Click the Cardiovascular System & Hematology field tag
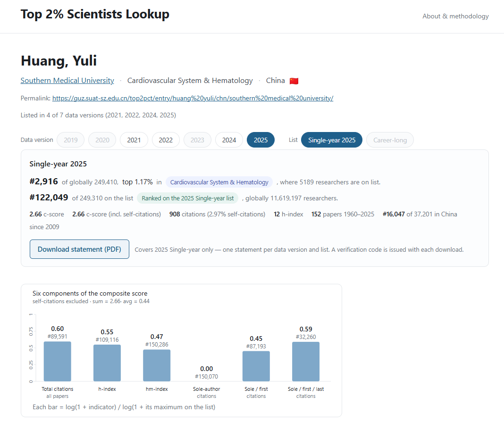 click(x=219, y=182)
